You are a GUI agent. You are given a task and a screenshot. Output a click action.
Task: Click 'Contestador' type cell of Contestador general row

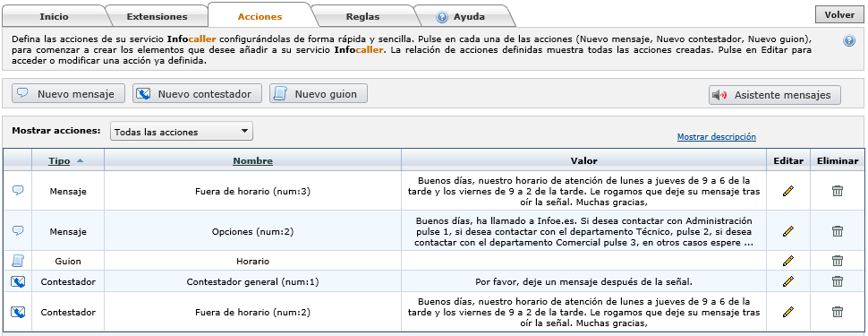pos(67,281)
